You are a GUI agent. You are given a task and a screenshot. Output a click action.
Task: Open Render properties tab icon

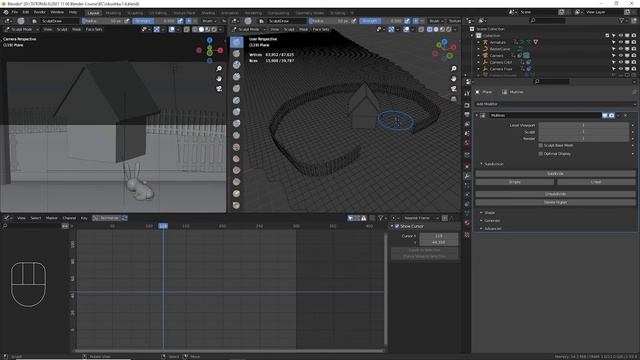[x=467, y=105]
